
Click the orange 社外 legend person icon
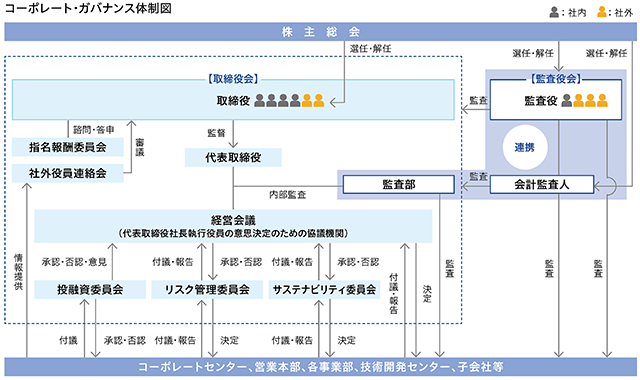pyautogui.click(x=602, y=12)
